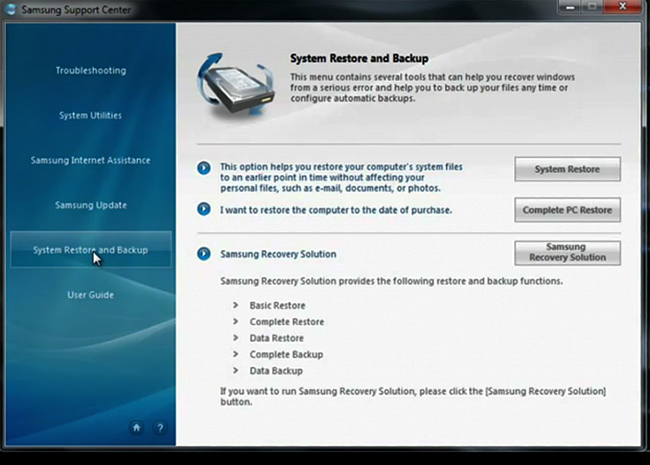Open help via the question mark icon
650x465 pixels.
(x=160, y=427)
